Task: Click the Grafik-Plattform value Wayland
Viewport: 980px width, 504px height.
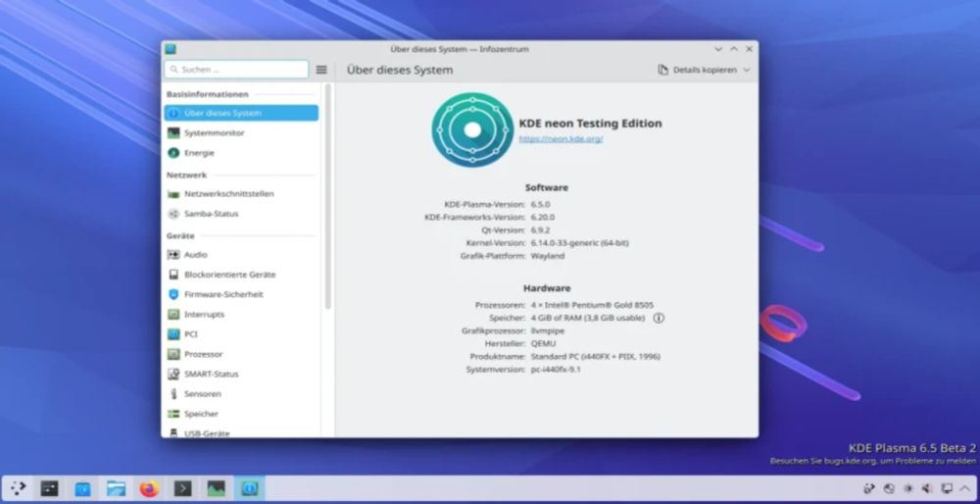Action: [548, 256]
